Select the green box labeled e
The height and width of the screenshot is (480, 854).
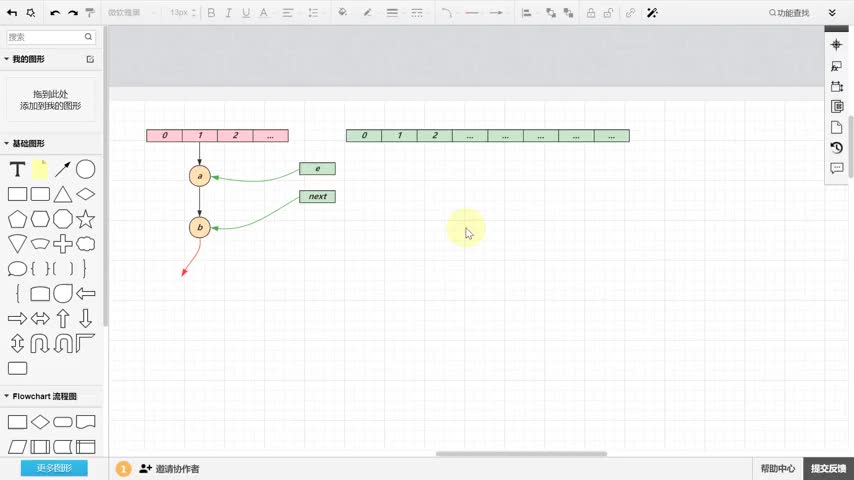[318, 168]
